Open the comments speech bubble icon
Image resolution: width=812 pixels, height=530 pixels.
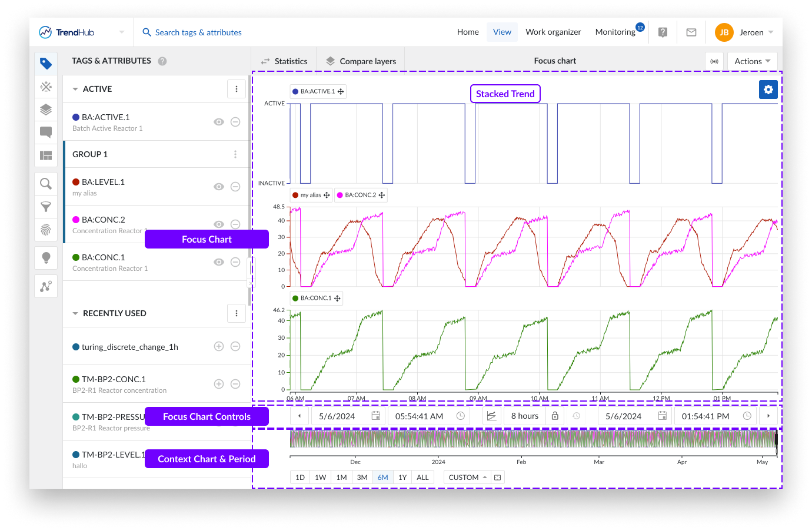pos(46,132)
